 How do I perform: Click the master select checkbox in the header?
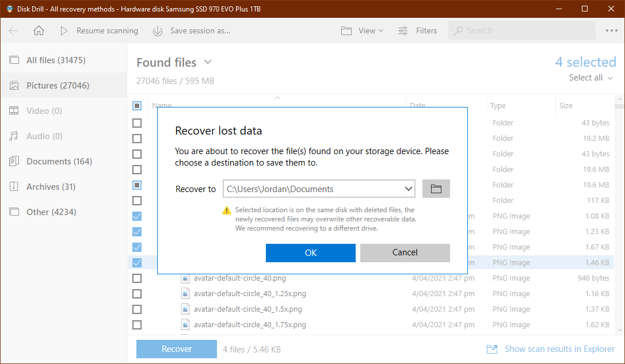click(136, 105)
